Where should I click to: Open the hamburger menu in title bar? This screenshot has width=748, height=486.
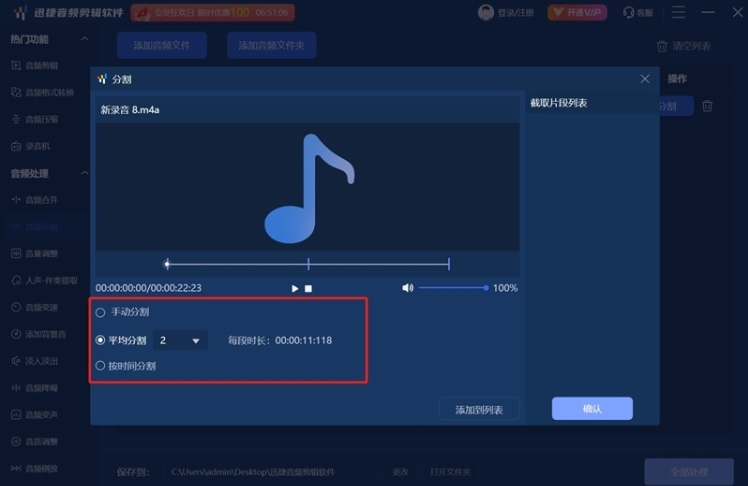tap(678, 12)
